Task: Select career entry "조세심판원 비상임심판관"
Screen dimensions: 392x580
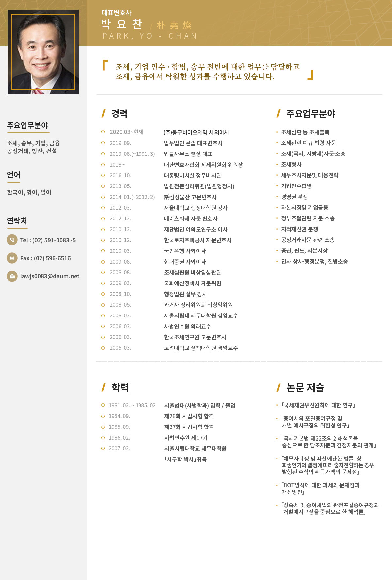Action: 193,272
